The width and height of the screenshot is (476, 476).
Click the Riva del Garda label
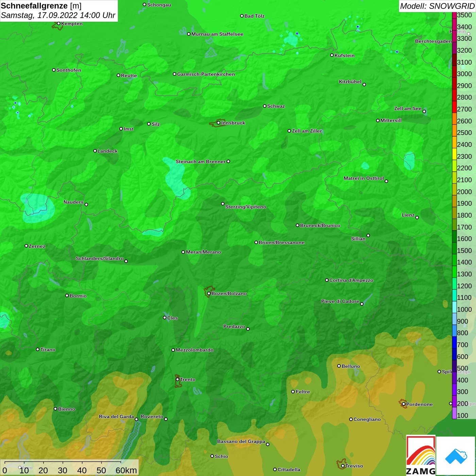tap(116, 417)
